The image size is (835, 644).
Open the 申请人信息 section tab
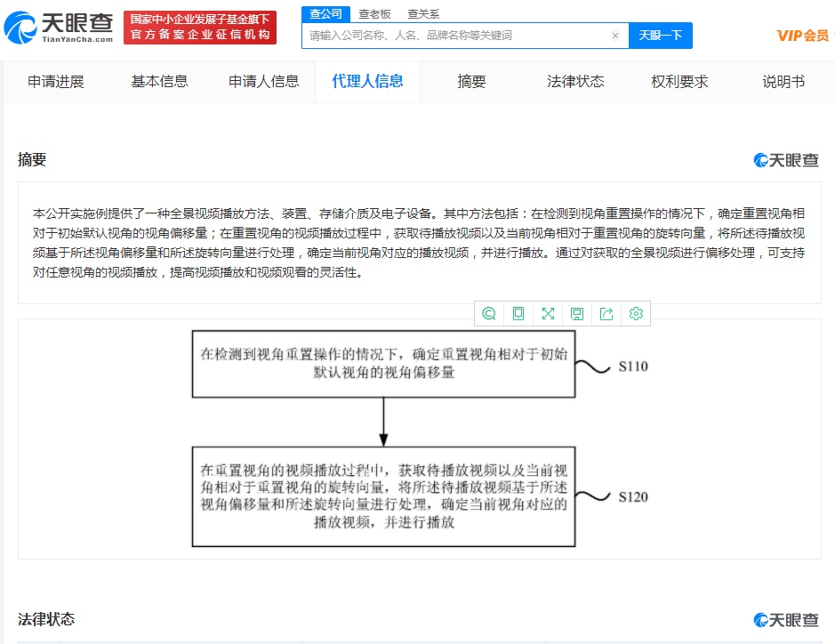tap(263, 82)
